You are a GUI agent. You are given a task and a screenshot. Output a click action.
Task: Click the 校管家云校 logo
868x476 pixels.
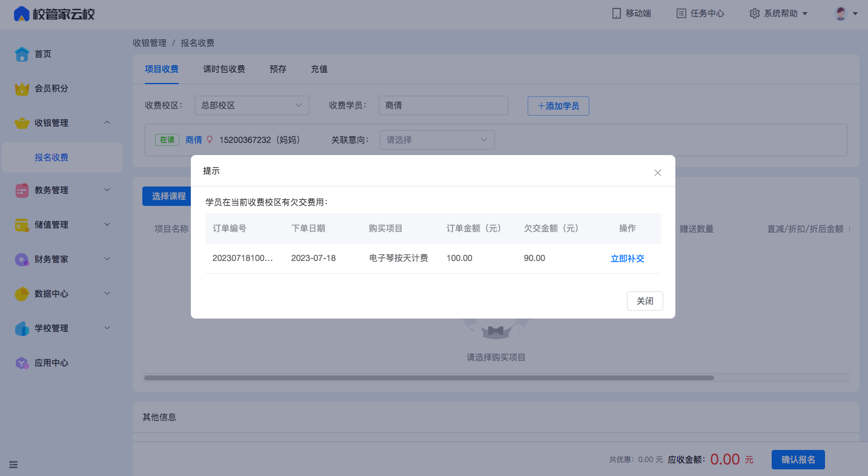[55, 13]
